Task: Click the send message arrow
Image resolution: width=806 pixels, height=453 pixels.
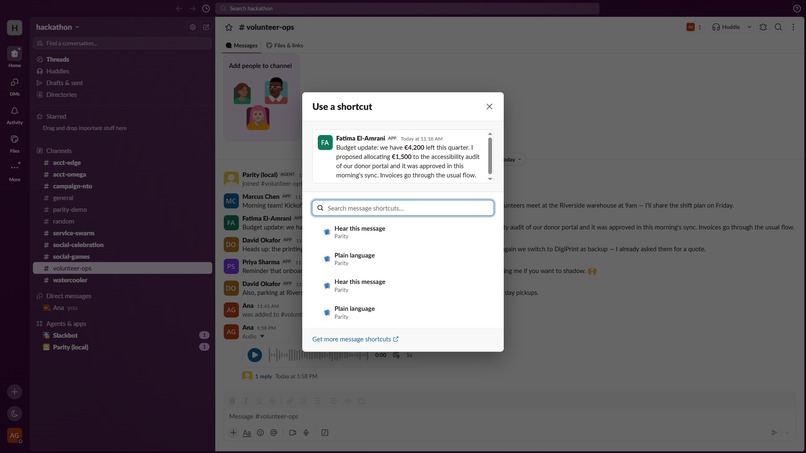Action: (x=774, y=433)
